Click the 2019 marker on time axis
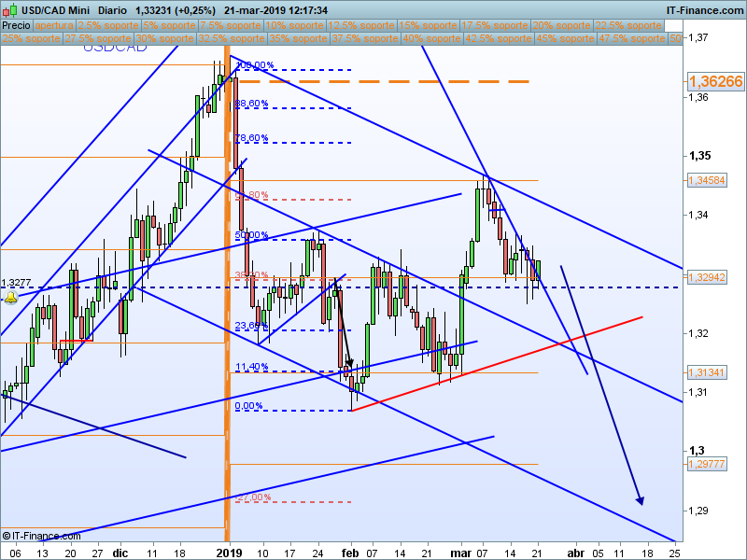This screenshot has height=560, width=747. [x=230, y=553]
